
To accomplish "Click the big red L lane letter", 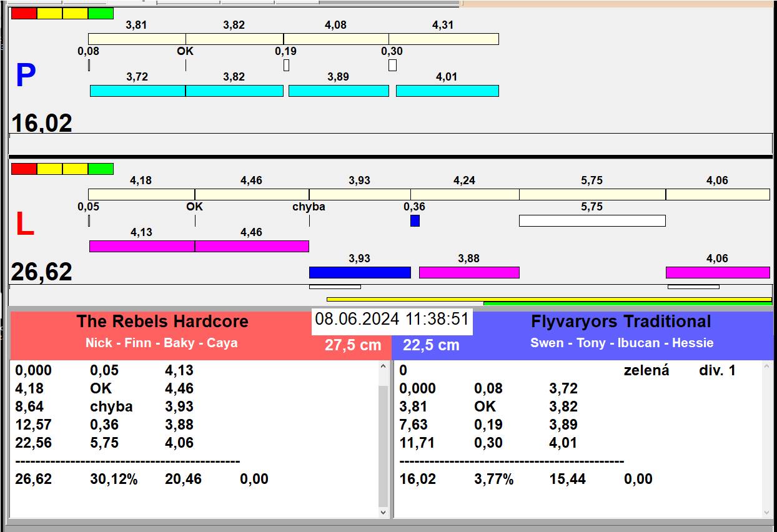I will tap(24, 225).
